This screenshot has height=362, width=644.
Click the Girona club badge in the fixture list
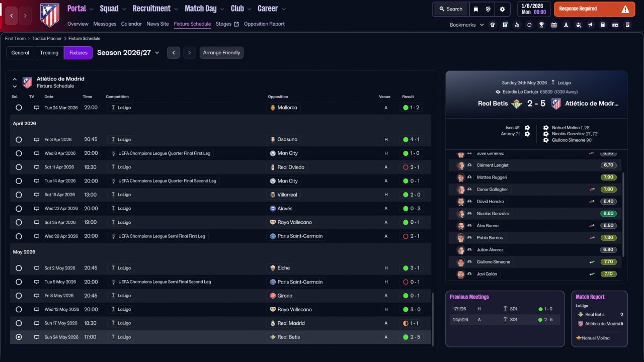[273, 296]
